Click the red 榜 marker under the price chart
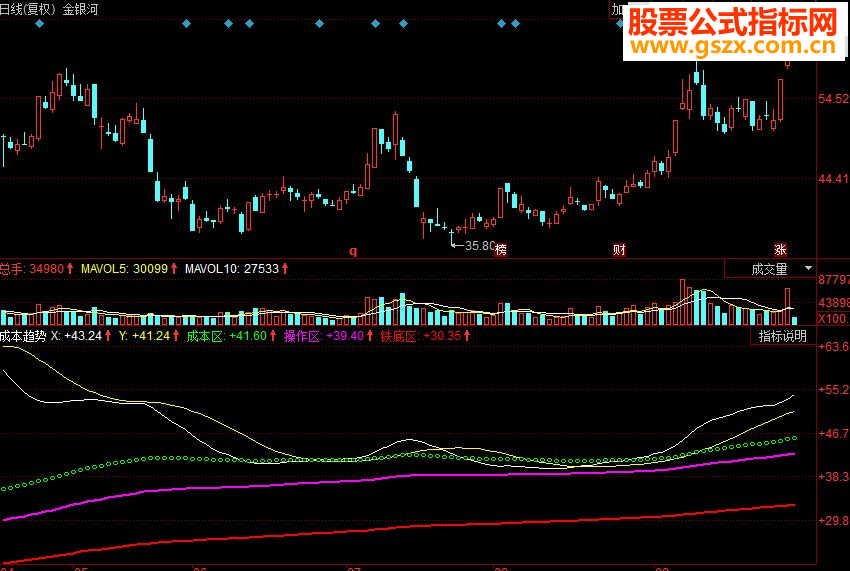The width and height of the screenshot is (850, 571). (501, 250)
